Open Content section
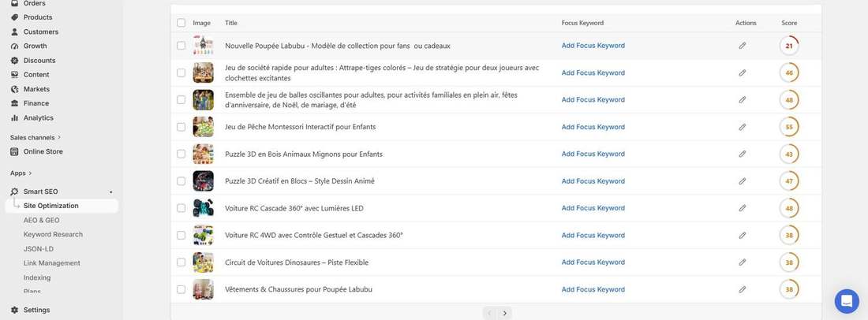 pyautogui.click(x=36, y=75)
